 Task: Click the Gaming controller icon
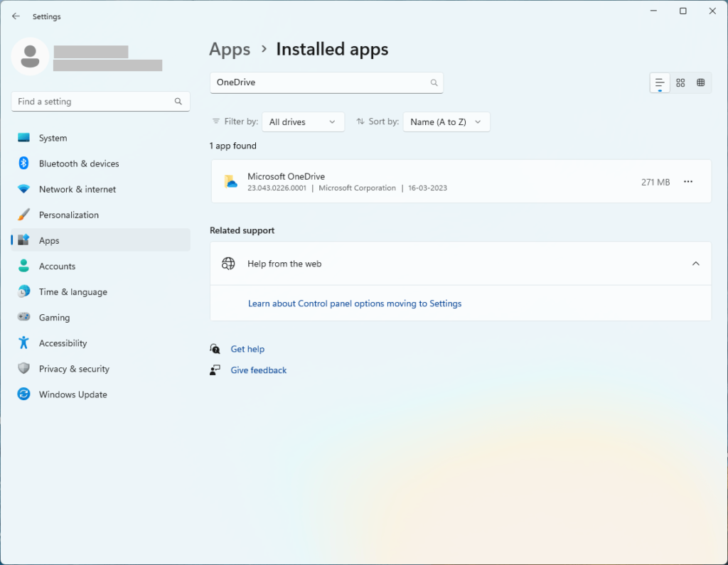pyautogui.click(x=23, y=317)
